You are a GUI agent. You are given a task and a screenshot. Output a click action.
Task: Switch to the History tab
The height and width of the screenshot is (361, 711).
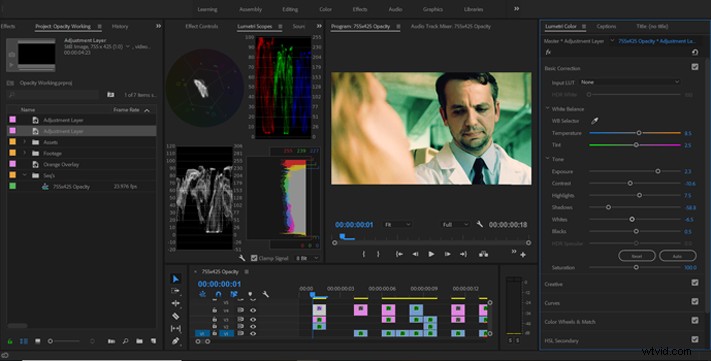[120, 26]
